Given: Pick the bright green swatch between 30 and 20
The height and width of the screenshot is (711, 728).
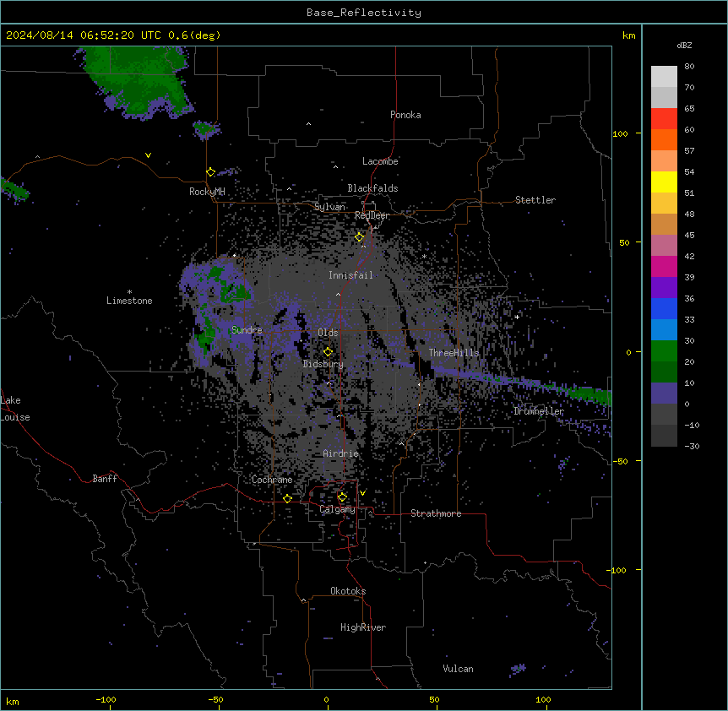Looking at the screenshot, I should point(664,351).
